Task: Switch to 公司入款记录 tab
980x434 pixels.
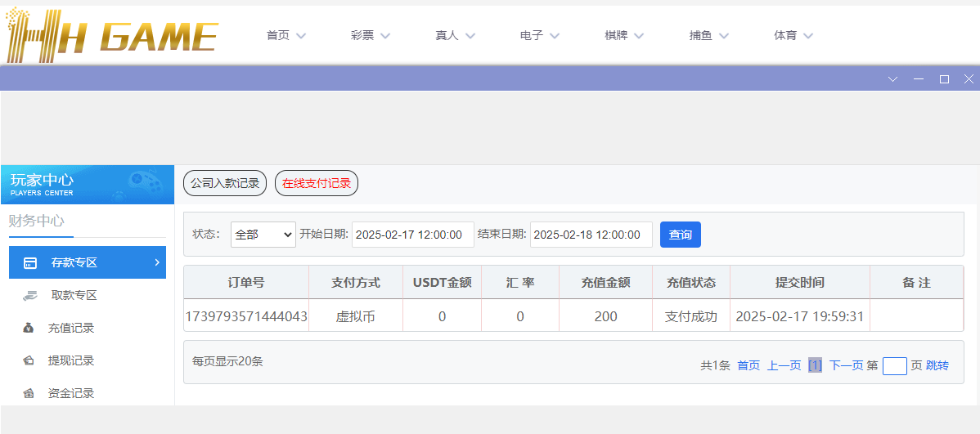Action: point(225,184)
